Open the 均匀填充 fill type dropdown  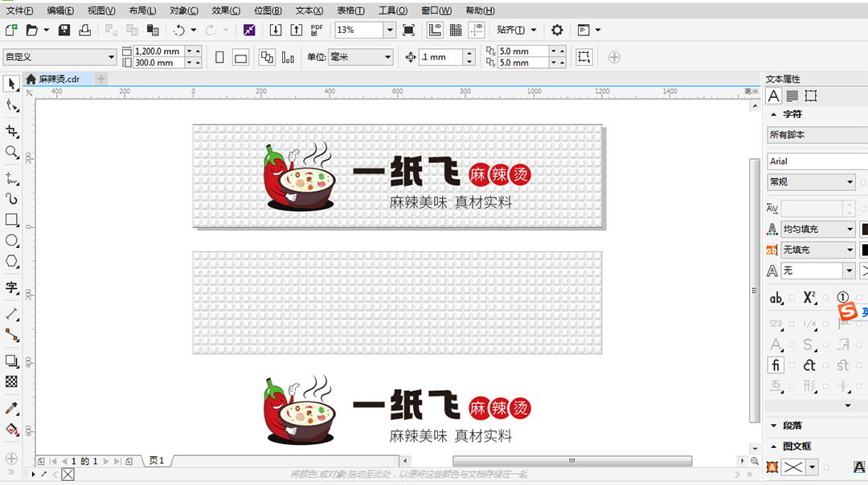[x=850, y=230]
